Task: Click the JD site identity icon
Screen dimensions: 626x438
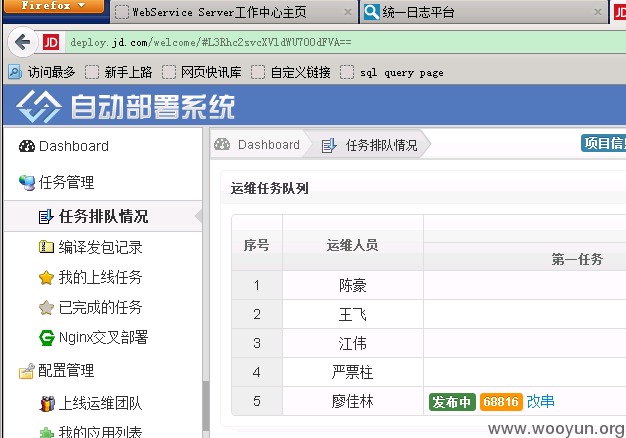Action: point(51,42)
